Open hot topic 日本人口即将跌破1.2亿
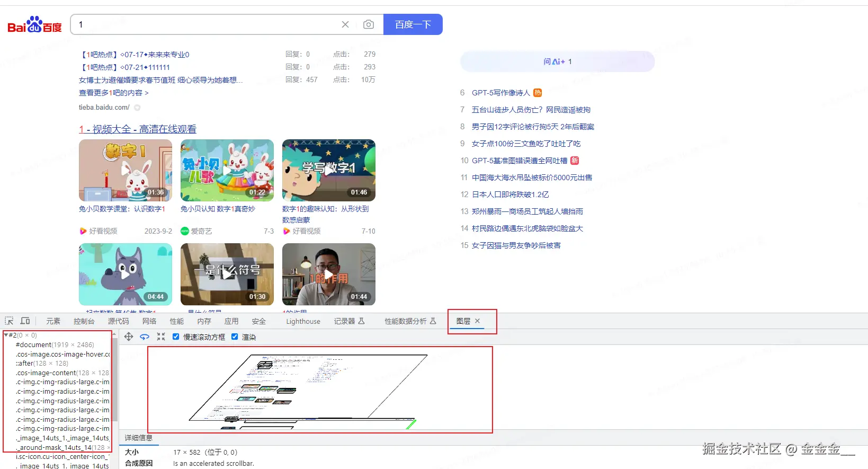 (x=511, y=194)
